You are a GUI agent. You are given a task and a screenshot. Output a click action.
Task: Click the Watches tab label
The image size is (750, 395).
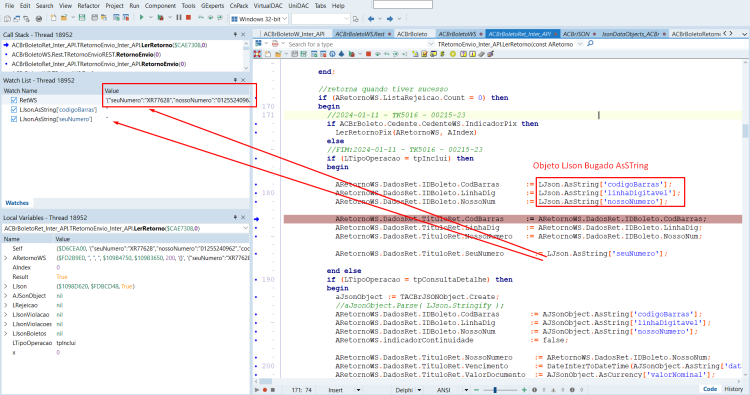[17, 203]
